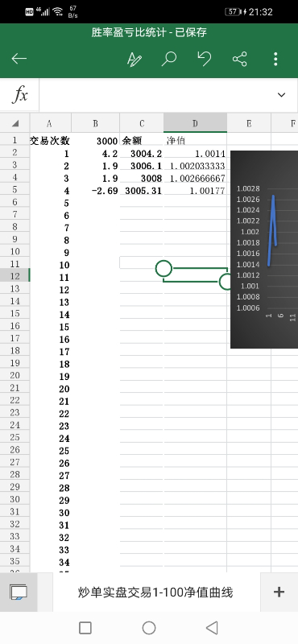Select cell with value 3008
The width and height of the screenshot is (298, 644).
click(142, 178)
